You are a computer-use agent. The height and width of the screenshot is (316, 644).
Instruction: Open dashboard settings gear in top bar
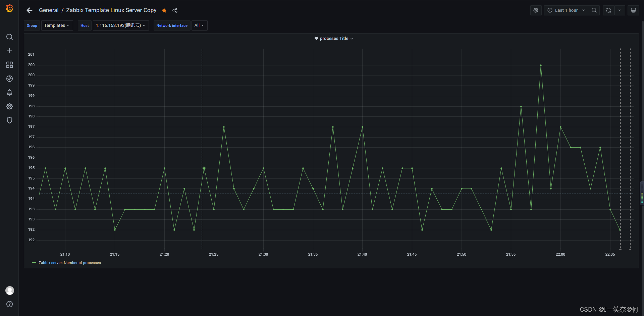pyautogui.click(x=536, y=10)
